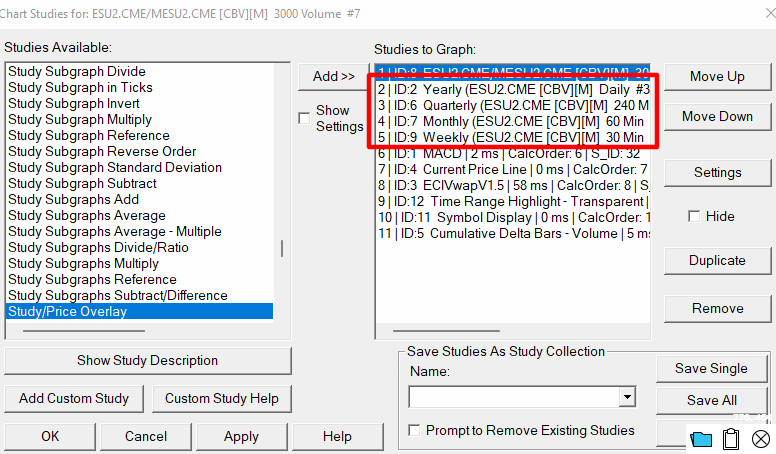The height and width of the screenshot is (454, 776).
Task: Click Show Study Description button
Action: click(147, 360)
